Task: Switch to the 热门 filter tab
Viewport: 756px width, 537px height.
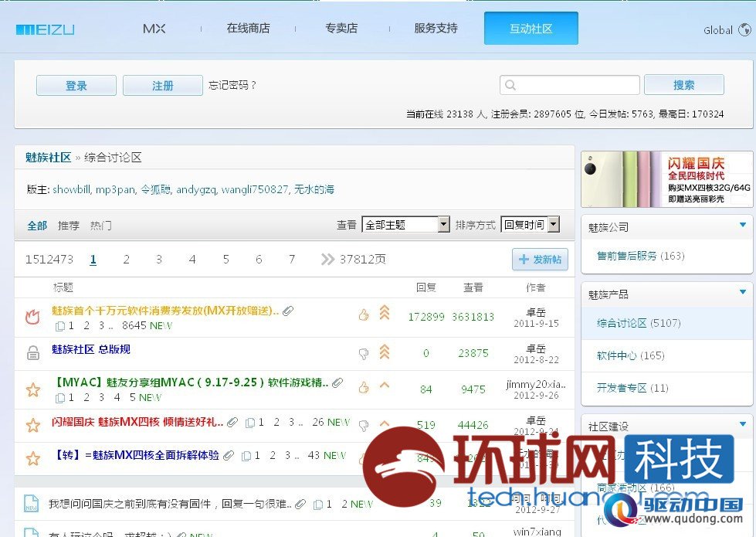Action: [100, 226]
